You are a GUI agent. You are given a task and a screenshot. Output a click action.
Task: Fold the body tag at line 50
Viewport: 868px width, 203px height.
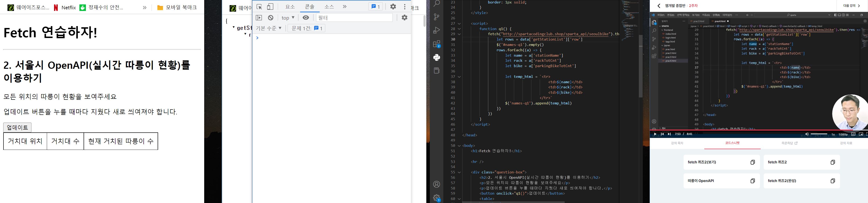(459, 146)
